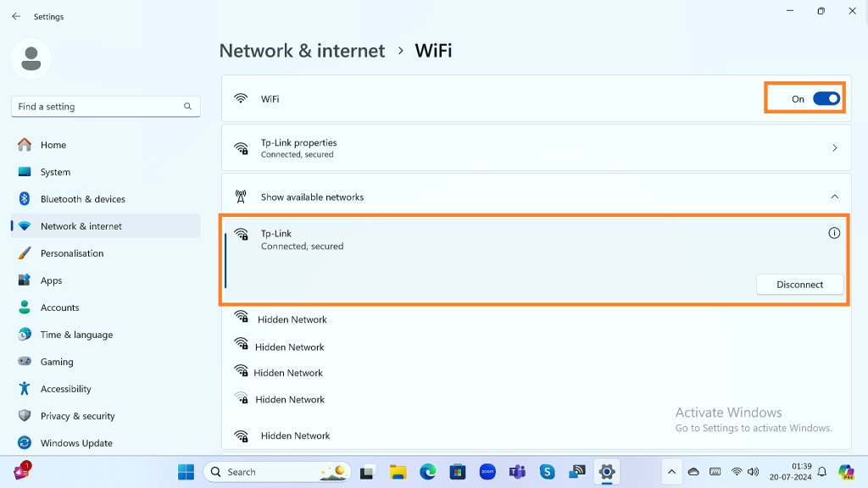Select the first Hidden Network entry
This screenshot has width=868, height=488.
click(x=292, y=319)
